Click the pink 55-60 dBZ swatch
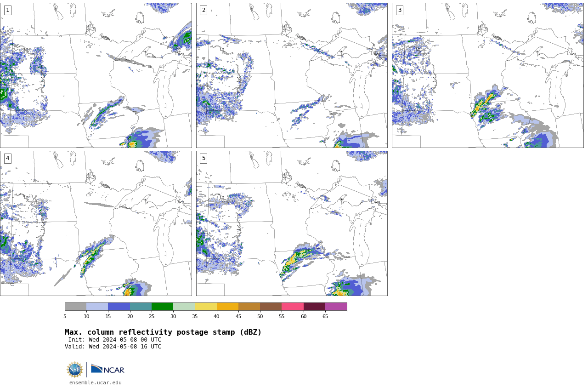The image size is (588, 388). pyautogui.click(x=293, y=307)
